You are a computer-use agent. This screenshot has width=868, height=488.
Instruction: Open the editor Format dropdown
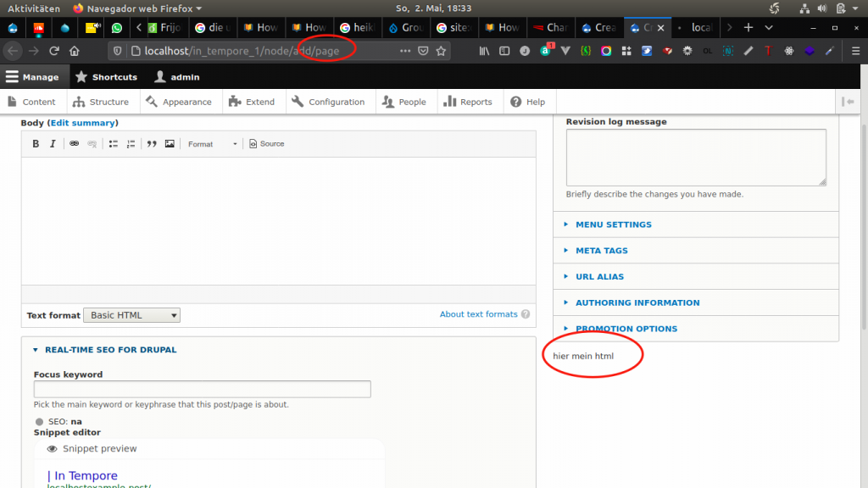[x=212, y=144]
